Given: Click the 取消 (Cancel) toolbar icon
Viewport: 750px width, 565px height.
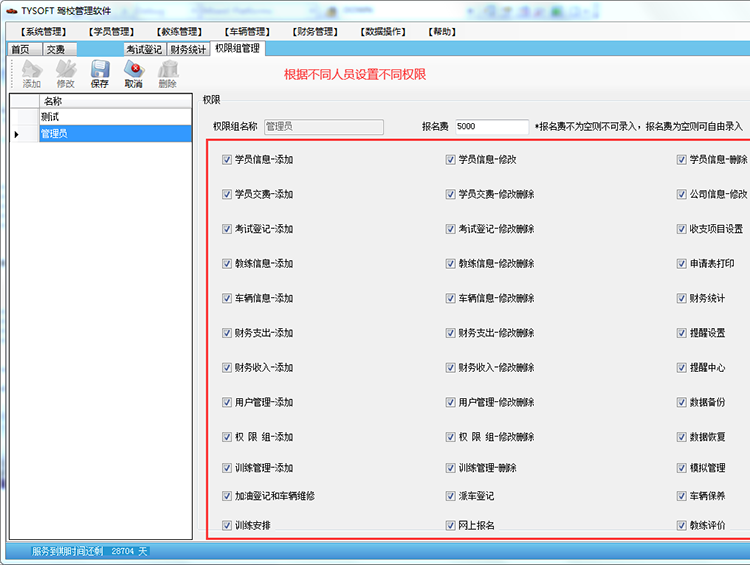Looking at the screenshot, I should (133, 74).
